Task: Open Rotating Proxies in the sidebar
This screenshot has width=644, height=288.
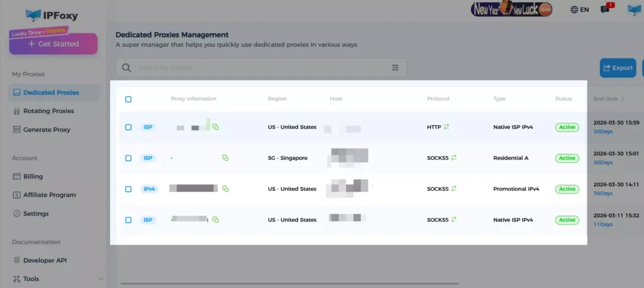Action: (48, 111)
